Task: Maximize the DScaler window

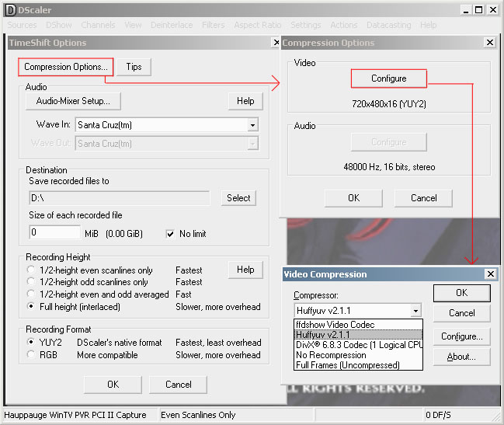Action: [479, 10]
